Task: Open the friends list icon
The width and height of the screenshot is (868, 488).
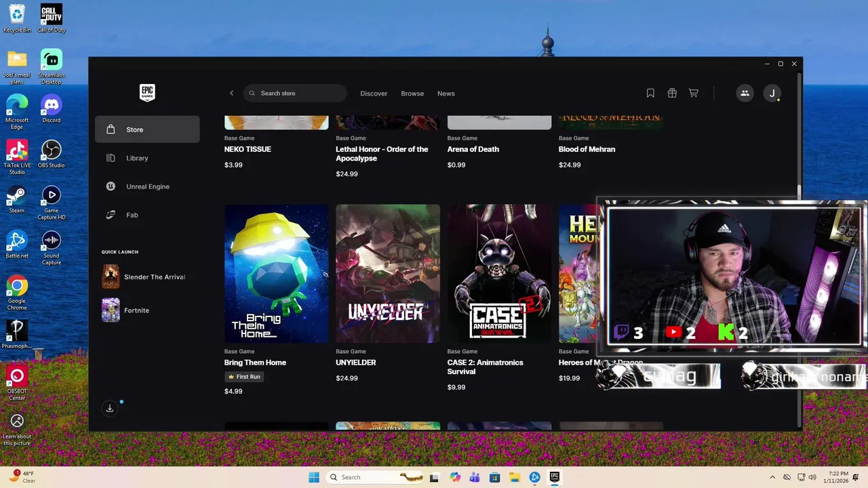Action: click(745, 94)
